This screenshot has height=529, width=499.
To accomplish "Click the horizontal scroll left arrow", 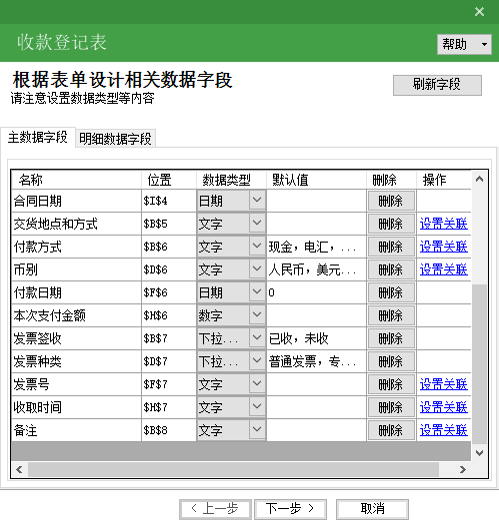I will 19,469.
